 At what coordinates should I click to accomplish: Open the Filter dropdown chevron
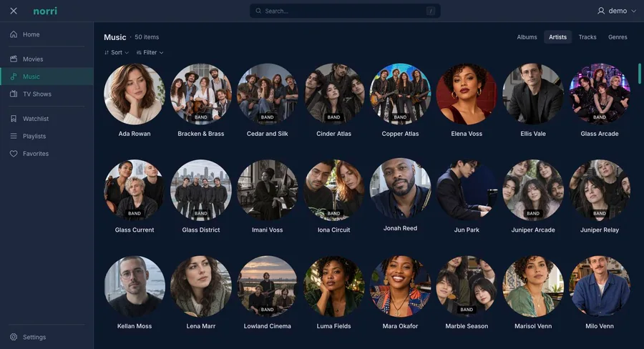click(x=162, y=52)
